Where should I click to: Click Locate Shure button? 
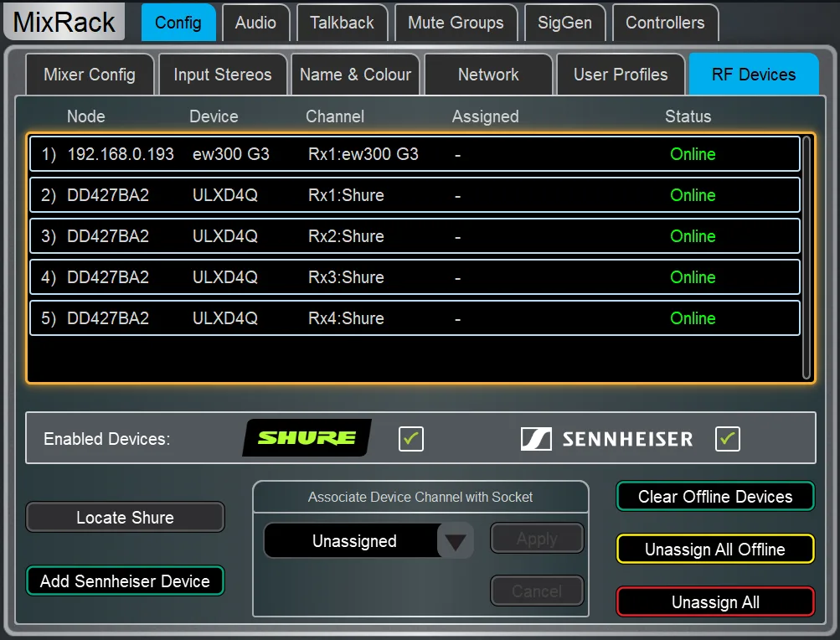(x=125, y=517)
